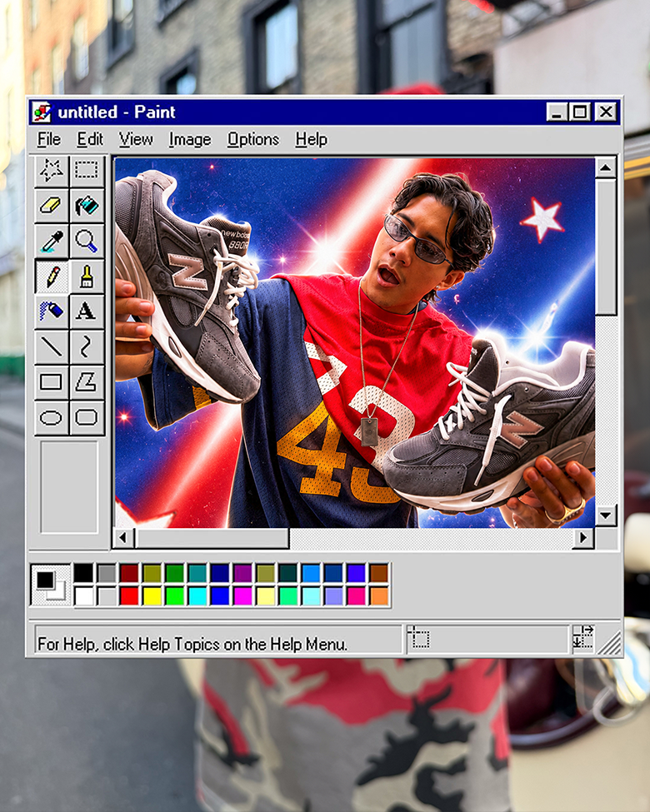Viewport: 650px width, 812px height.
Task: Click the vertical scrollbar thumb
Action: pyautogui.click(x=606, y=247)
